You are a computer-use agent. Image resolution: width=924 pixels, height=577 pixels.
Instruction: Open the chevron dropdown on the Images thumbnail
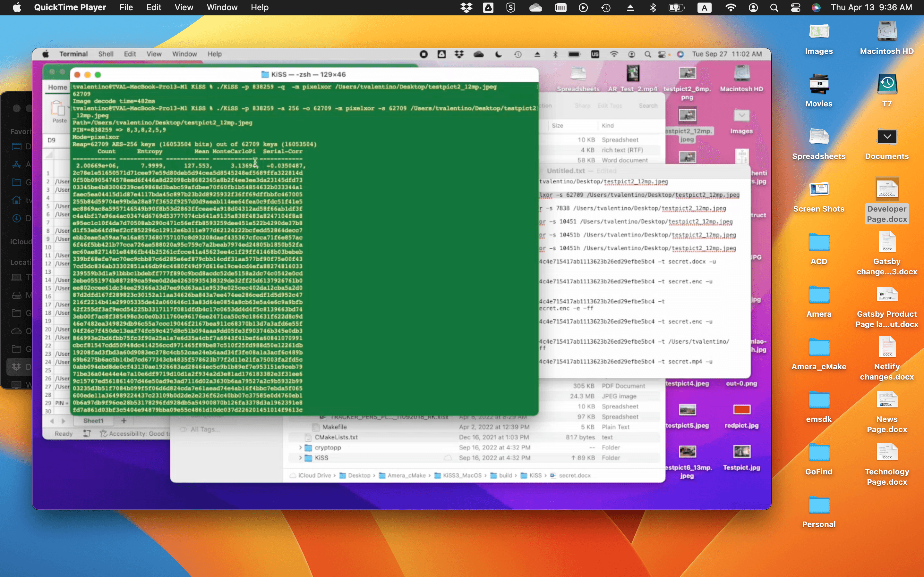pyautogui.click(x=741, y=115)
